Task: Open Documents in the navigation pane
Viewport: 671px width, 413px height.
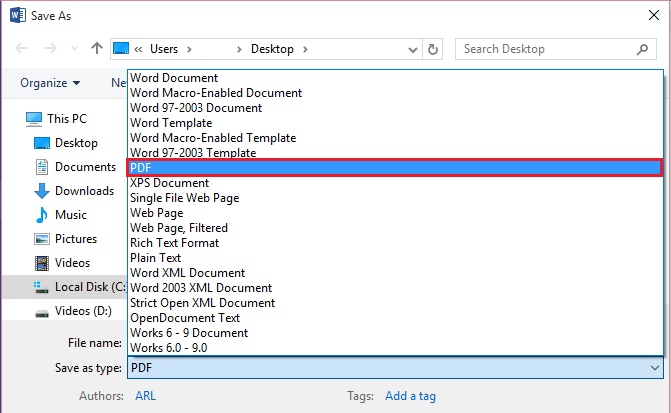Action: pos(85,167)
